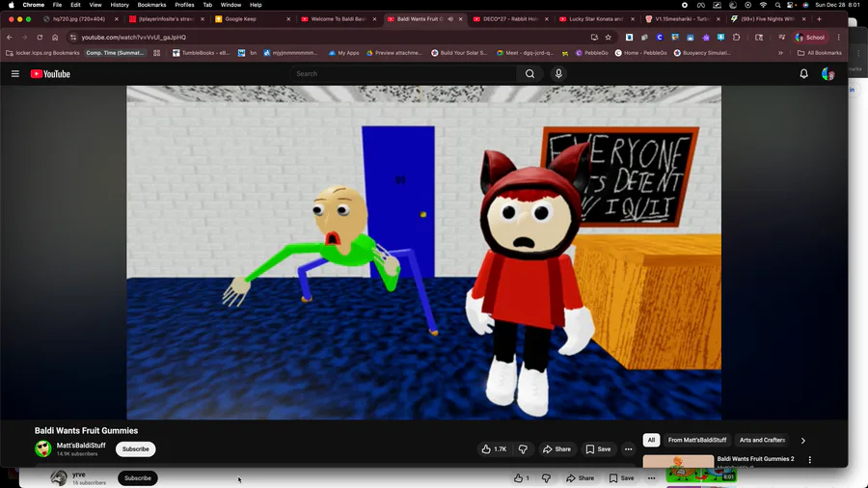The height and width of the screenshot is (488, 868).
Task: Reload the YouTube page
Action: click(x=40, y=37)
